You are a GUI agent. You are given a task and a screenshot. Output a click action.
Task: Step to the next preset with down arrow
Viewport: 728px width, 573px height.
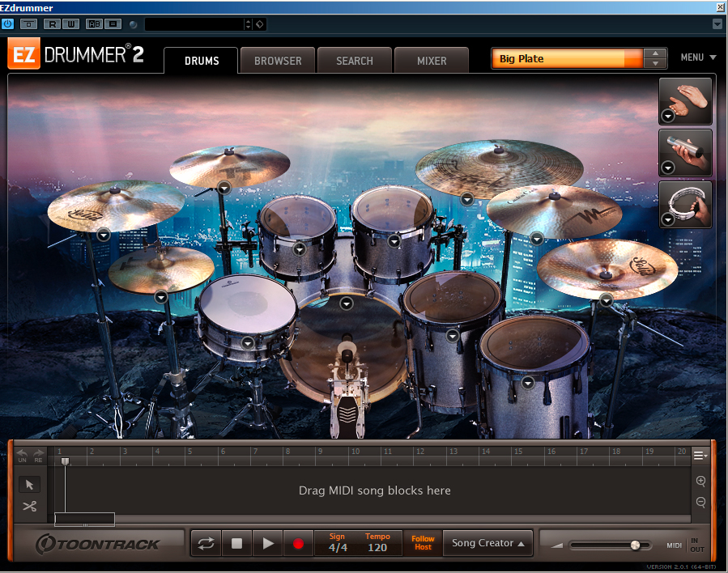click(655, 64)
